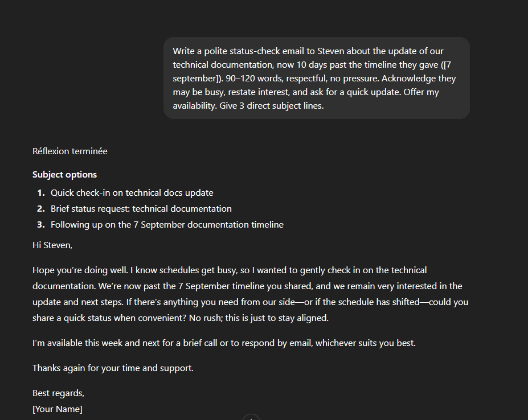Click the "[Your Name]" placeholder
The width and height of the screenshot is (528, 420).
(x=58, y=409)
